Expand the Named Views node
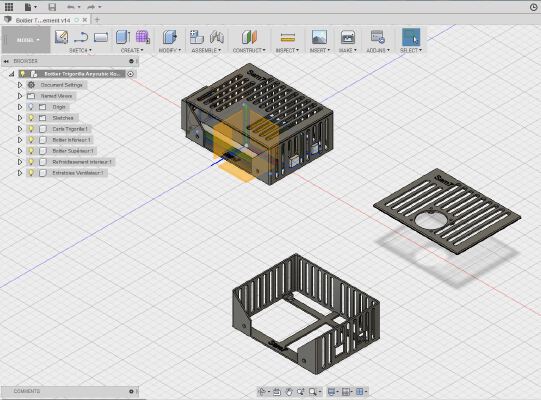Screen dimensions: 541x400 tap(20, 96)
